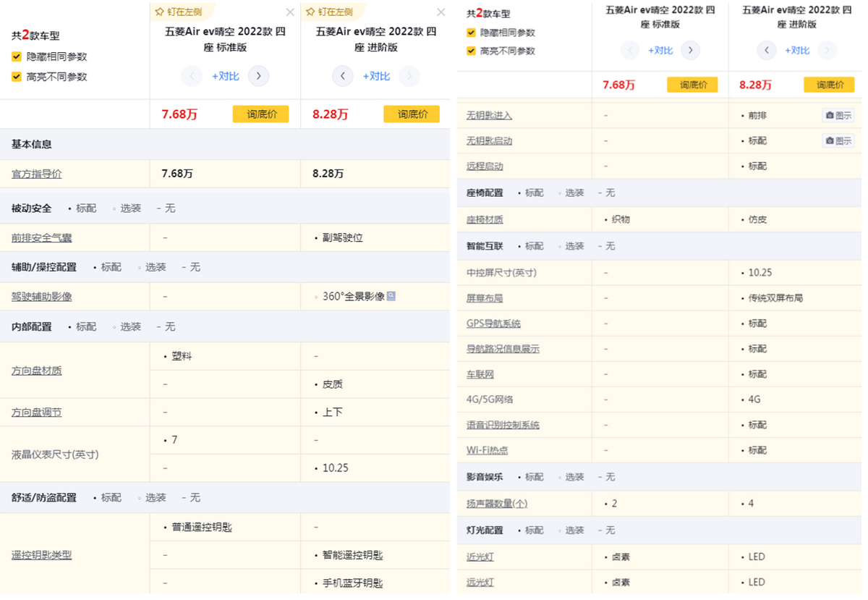This screenshot has height=600, width=868.
Task: Select the 舒适/防盗配置 section header
Action: pyautogui.click(x=44, y=498)
